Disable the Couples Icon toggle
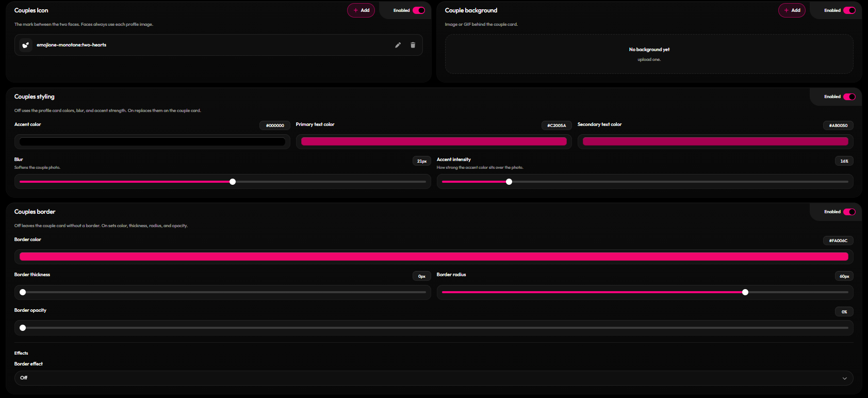This screenshot has width=868, height=398. tap(419, 10)
